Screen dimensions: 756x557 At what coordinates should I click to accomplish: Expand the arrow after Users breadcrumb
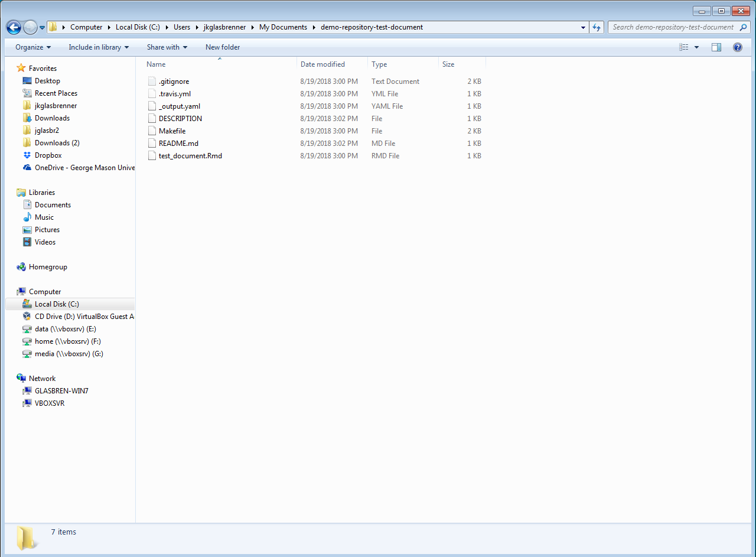[197, 27]
